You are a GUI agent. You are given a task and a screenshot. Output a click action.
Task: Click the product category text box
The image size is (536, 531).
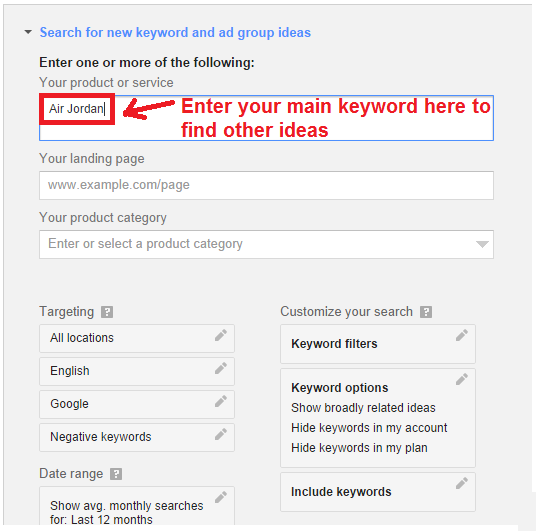[266, 244]
